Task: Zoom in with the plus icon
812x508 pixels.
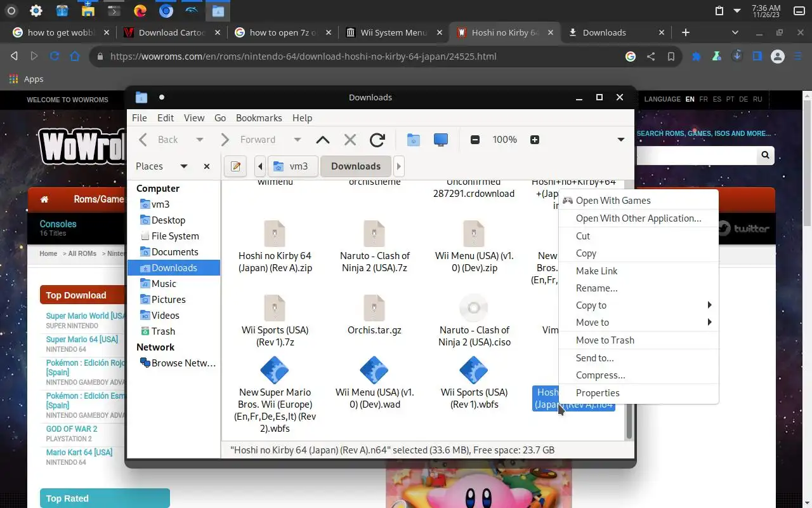Action: (x=535, y=140)
